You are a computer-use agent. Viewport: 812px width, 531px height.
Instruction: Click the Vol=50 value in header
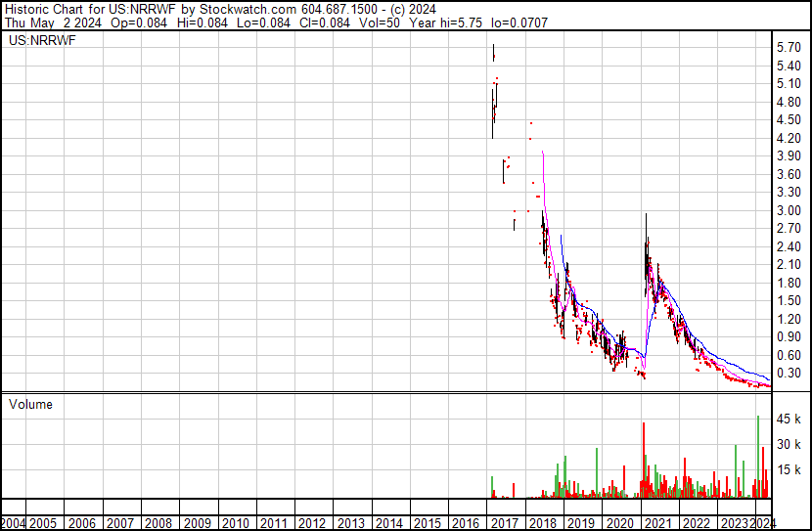378,22
